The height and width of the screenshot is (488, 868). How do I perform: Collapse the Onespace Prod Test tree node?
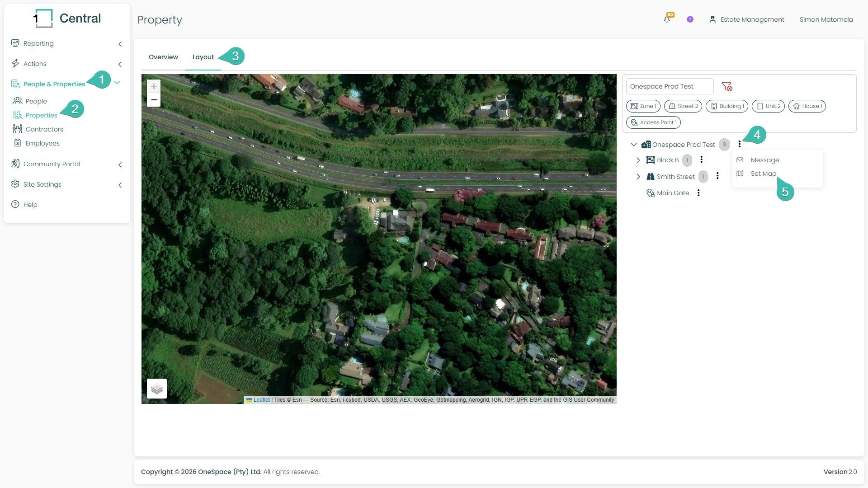click(634, 145)
